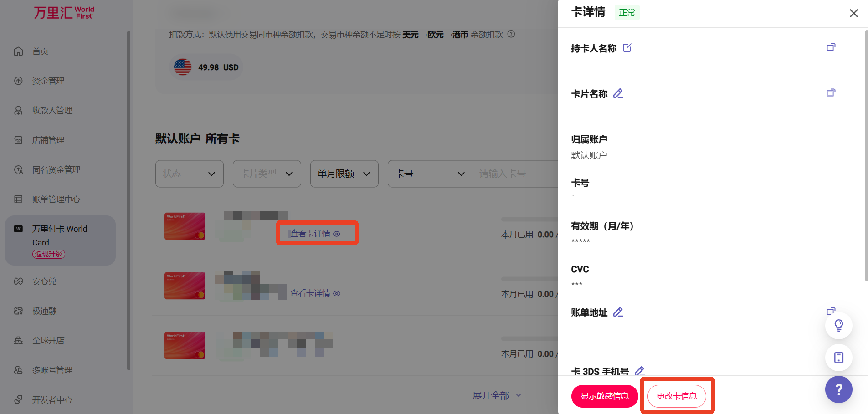Click the first card thumbnail image
Image resolution: width=868 pixels, height=414 pixels.
click(185, 226)
